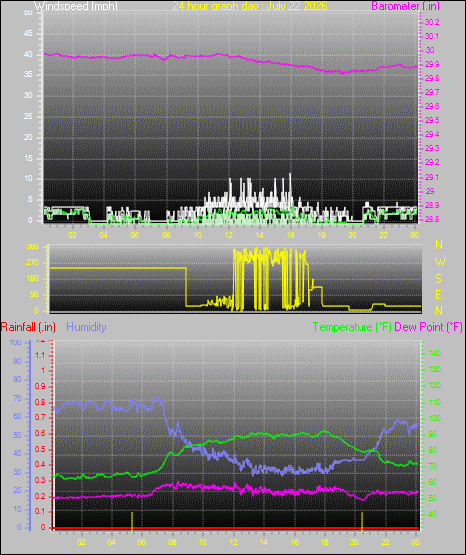Screen dimensions: 466x555
Task: Click hour label 12 under windspeed chart
Action: 228,235
